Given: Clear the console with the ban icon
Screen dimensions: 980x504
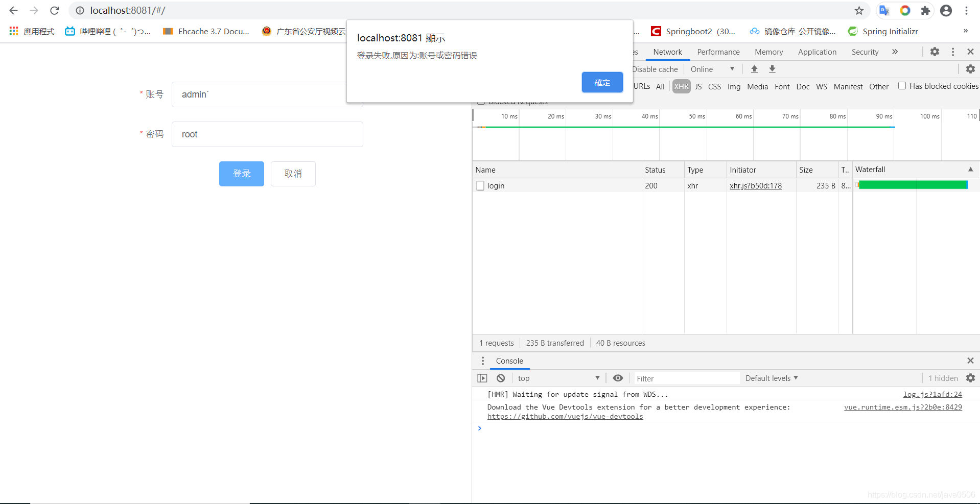Looking at the screenshot, I should click(x=501, y=378).
